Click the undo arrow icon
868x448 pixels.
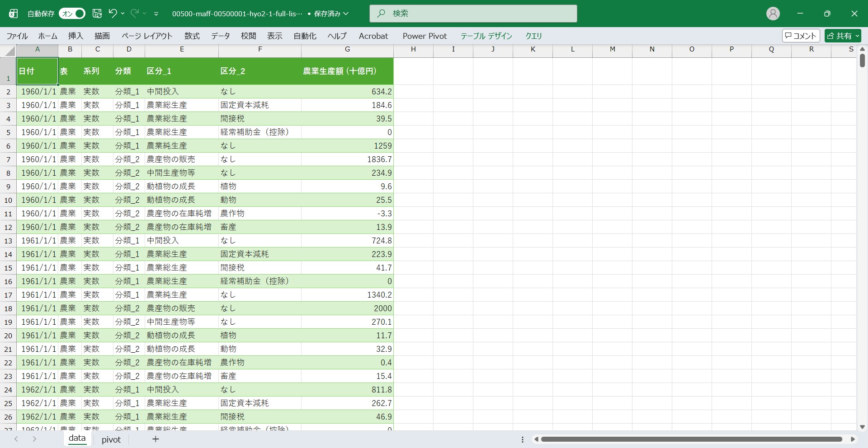113,14
